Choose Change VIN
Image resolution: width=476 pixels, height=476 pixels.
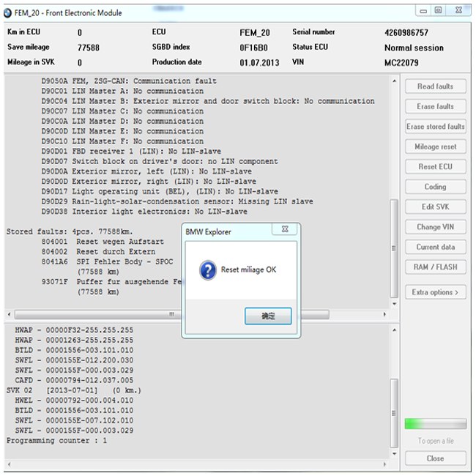(436, 227)
